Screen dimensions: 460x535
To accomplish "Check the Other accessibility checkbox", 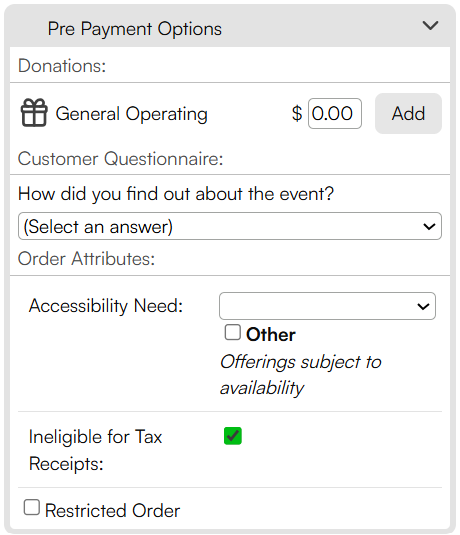I will [x=233, y=332].
